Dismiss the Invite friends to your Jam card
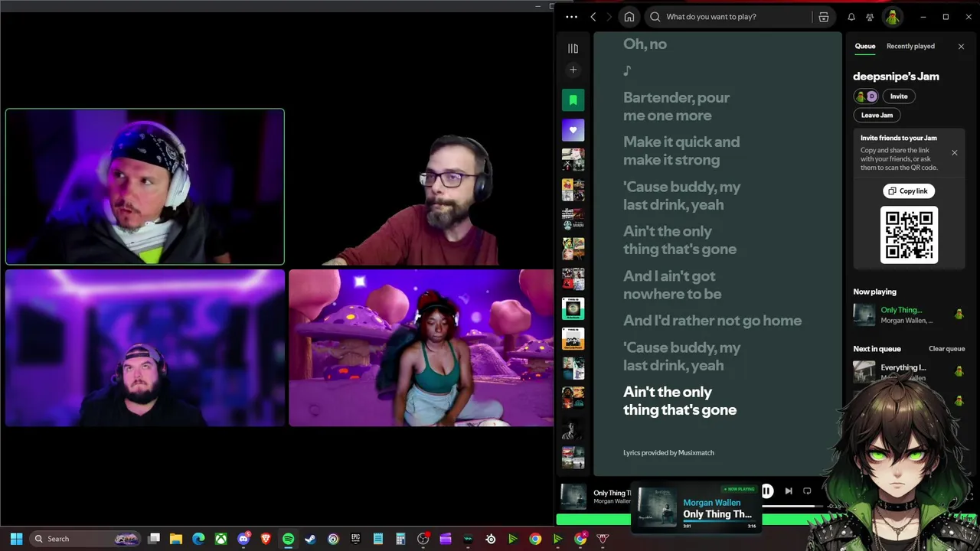Screen dimensions: 980x551 (954, 153)
